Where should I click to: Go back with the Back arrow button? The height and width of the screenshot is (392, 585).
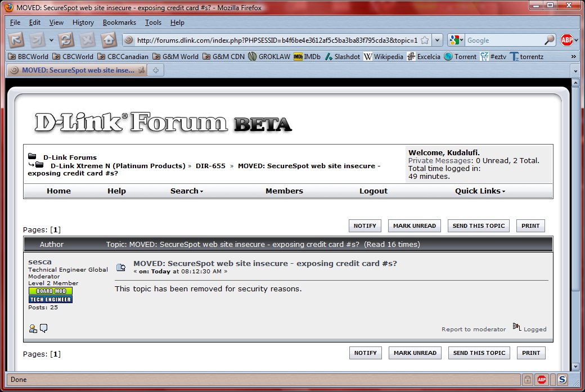point(16,39)
